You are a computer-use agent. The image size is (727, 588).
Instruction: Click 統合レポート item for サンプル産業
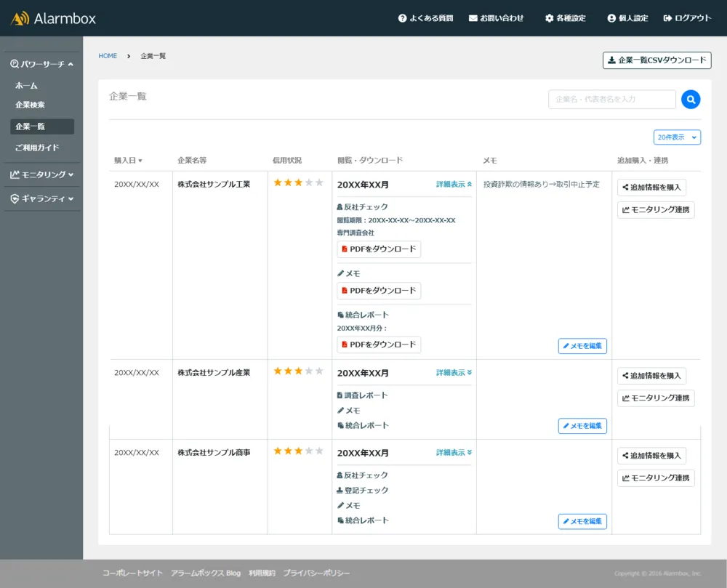[363, 425]
